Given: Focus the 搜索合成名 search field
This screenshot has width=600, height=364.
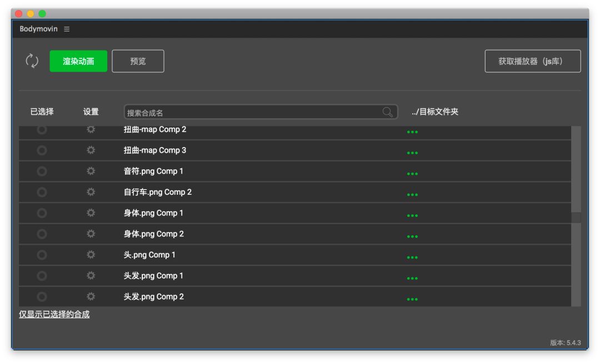Looking at the screenshot, I should (x=261, y=112).
